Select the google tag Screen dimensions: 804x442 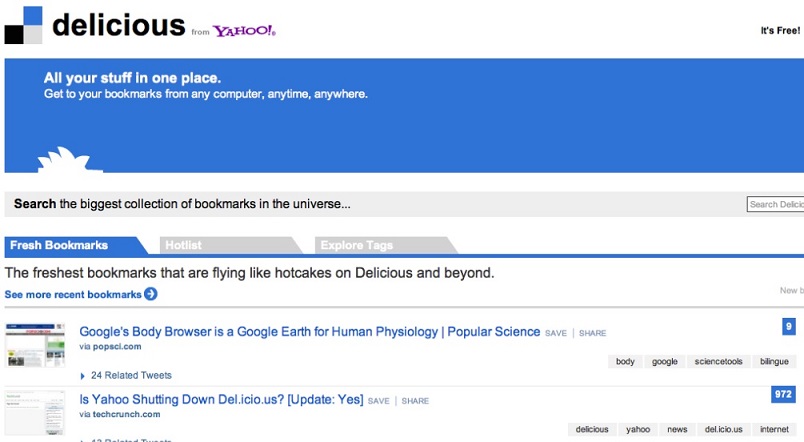pyautogui.click(x=665, y=361)
